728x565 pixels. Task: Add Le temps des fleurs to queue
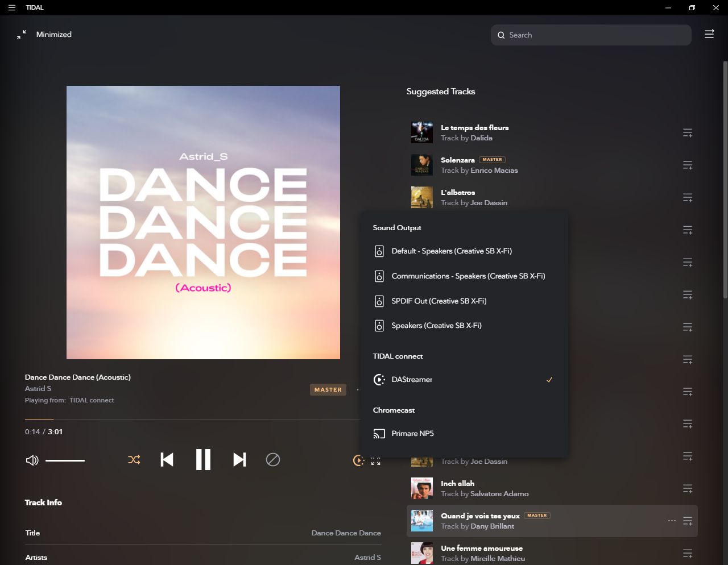click(688, 133)
